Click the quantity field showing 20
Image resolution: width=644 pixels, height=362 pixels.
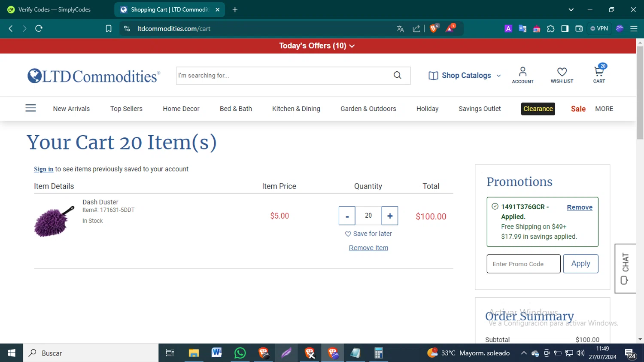pyautogui.click(x=368, y=216)
